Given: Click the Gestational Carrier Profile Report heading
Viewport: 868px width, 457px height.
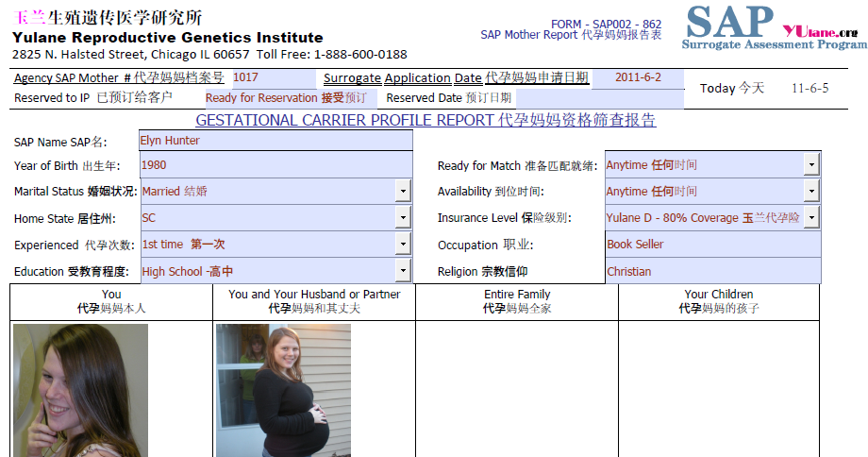Looking at the screenshot, I should click(x=426, y=120).
